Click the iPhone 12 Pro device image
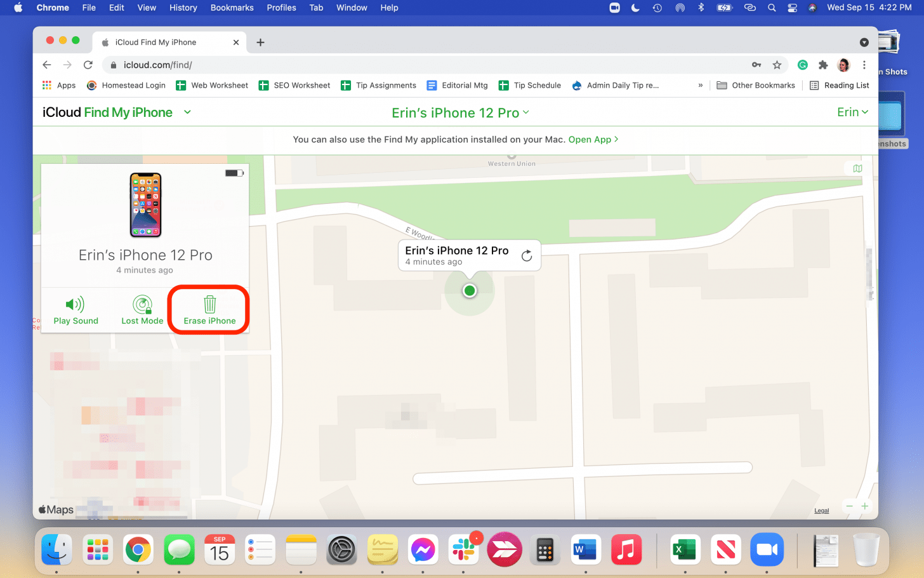 [x=145, y=205]
